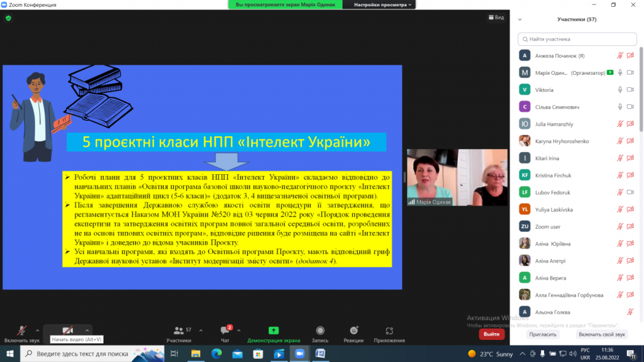Click Пригласить invite button
This screenshot has height=362, width=644.
coord(543,334)
